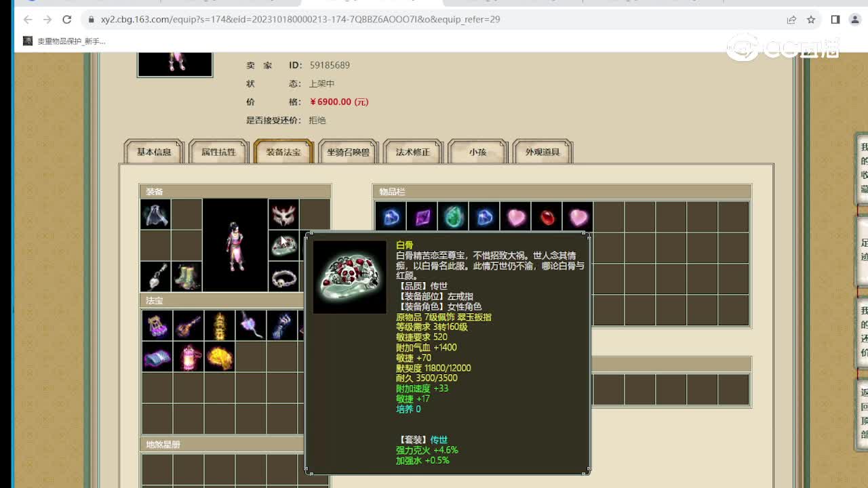Select the green gem in 物品栏

point(453,217)
